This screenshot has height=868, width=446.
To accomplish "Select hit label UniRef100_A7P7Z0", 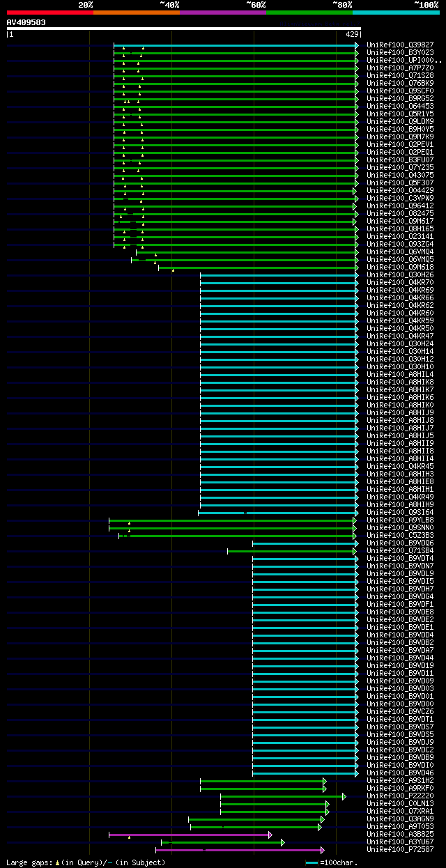I will tap(400, 68).
